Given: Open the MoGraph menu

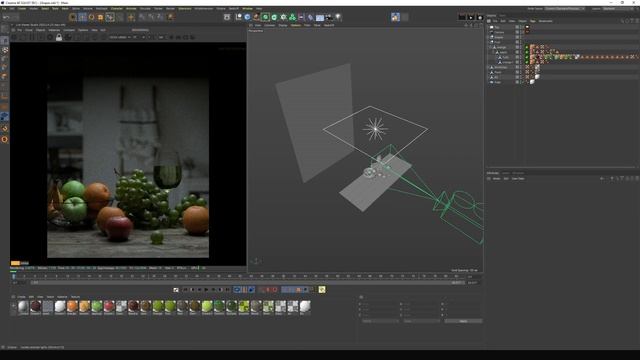Looking at the screenshot, I should (x=101, y=9).
